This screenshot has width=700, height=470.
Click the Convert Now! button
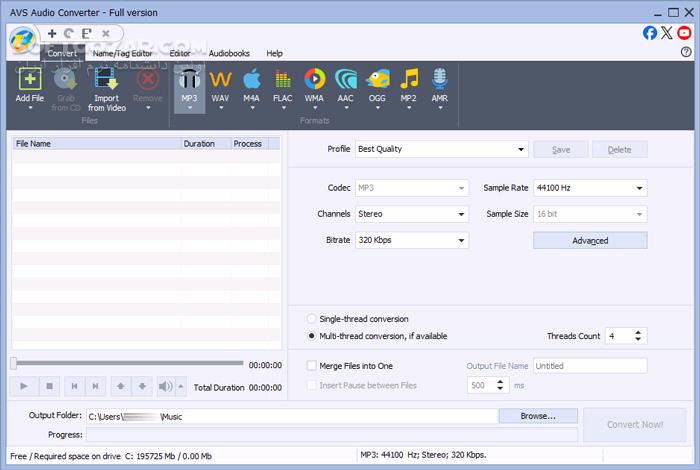coord(635,424)
